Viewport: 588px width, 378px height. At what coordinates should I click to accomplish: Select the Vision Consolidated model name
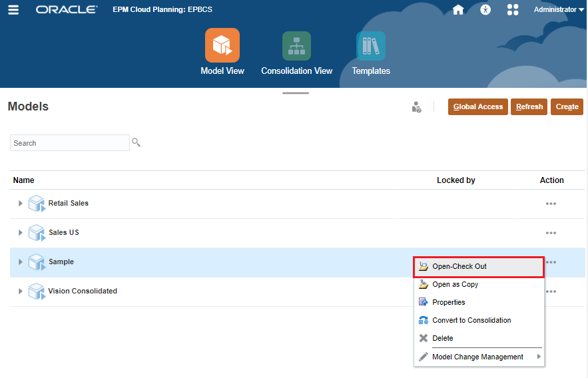tap(83, 291)
